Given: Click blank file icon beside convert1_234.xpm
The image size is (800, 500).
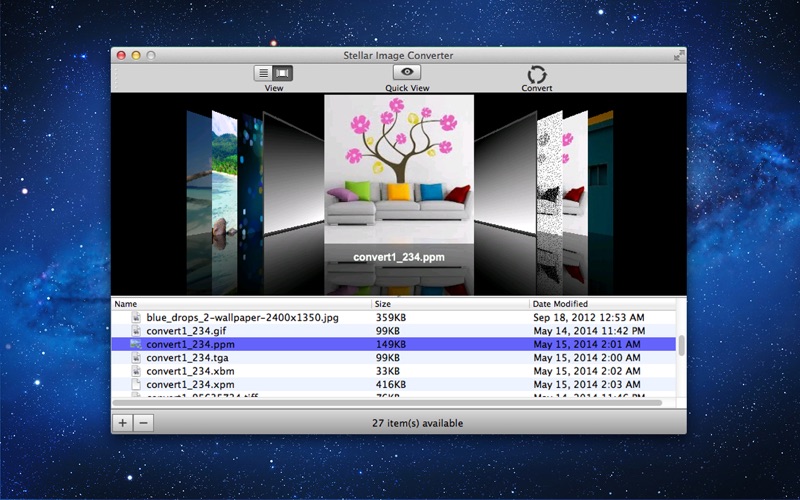Looking at the screenshot, I should click(x=136, y=384).
